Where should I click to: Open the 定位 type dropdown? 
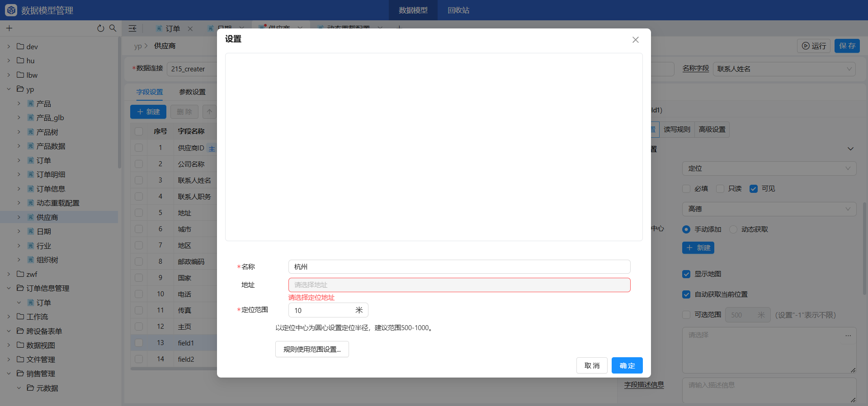point(769,168)
